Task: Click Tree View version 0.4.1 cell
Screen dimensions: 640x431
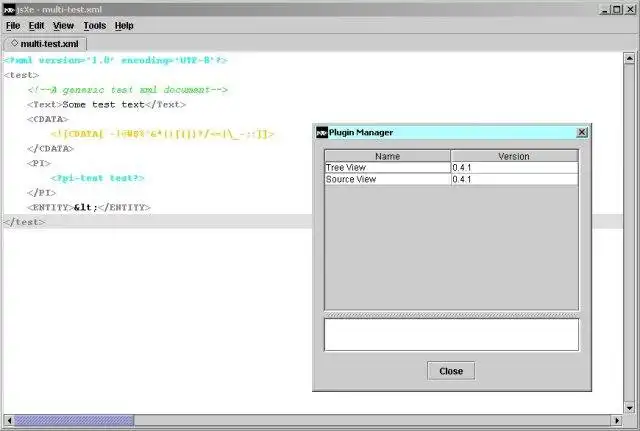Action: coord(514,168)
